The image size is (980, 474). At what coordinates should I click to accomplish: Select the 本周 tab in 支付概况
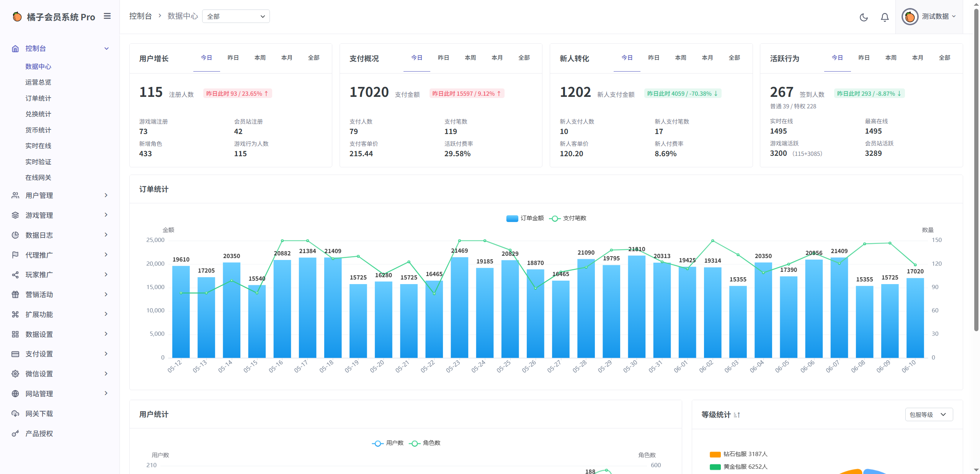coord(470,58)
